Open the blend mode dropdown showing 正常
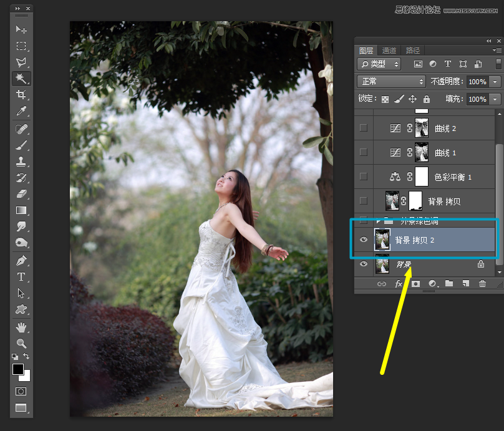The image size is (504, 431). pyautogui.click(x=390, y=80)
